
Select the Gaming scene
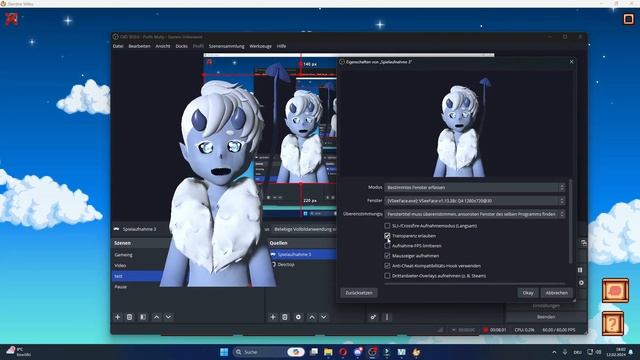[123, 255]
